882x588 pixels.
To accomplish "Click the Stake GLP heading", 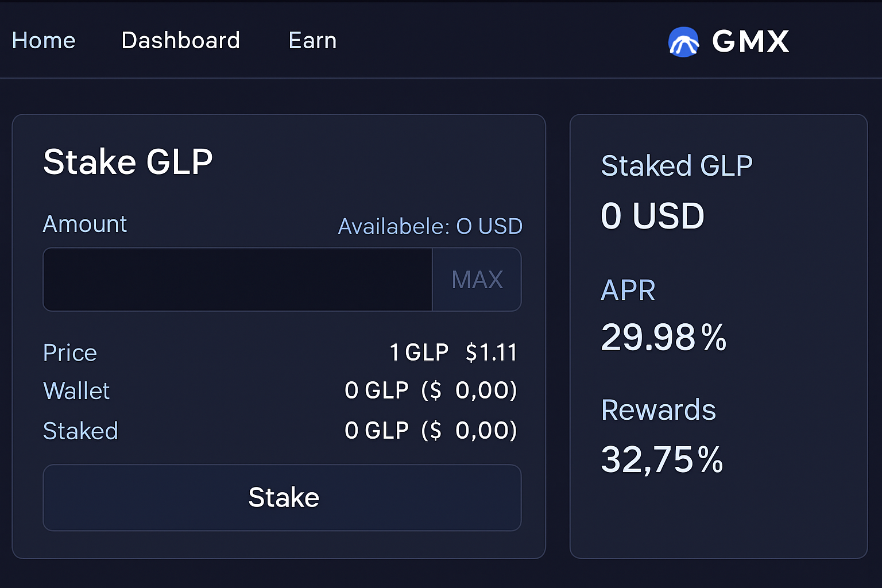I will pos(128,161).
